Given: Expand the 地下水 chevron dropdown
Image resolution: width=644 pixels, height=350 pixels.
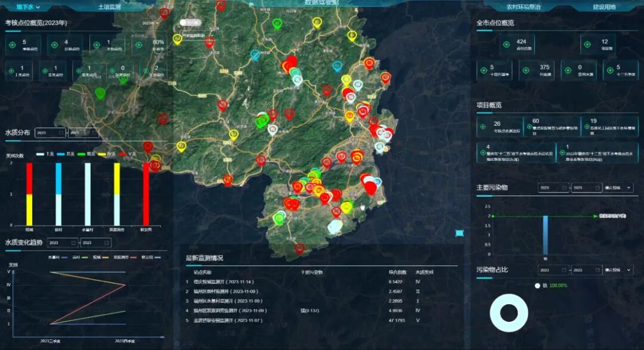Looking at the screenshot, I should point(38,7).
